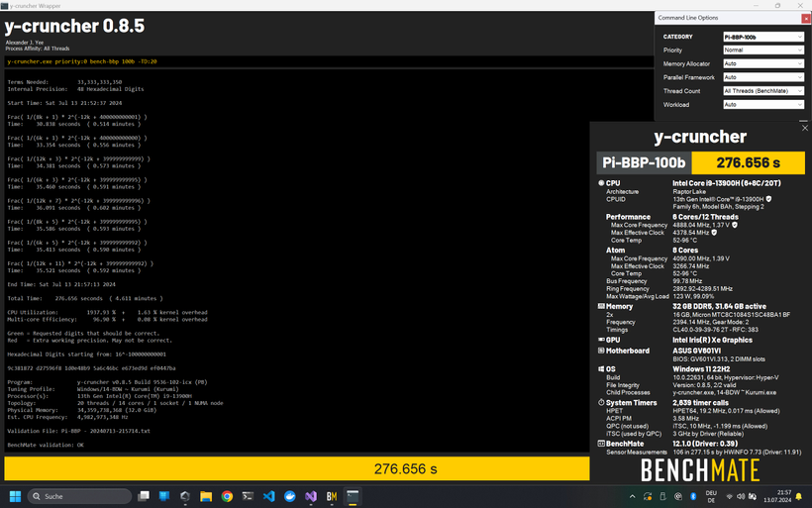Click the '2,639 timer calls' value
Screen dimensions: 812x508
[700, 402]
